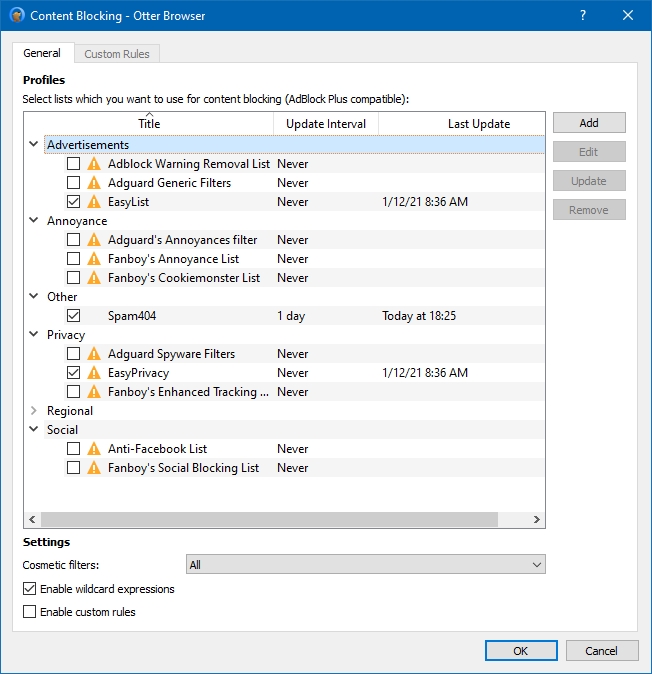652x674 pixels.
Task: Click the Edit button
Action: 589,152
